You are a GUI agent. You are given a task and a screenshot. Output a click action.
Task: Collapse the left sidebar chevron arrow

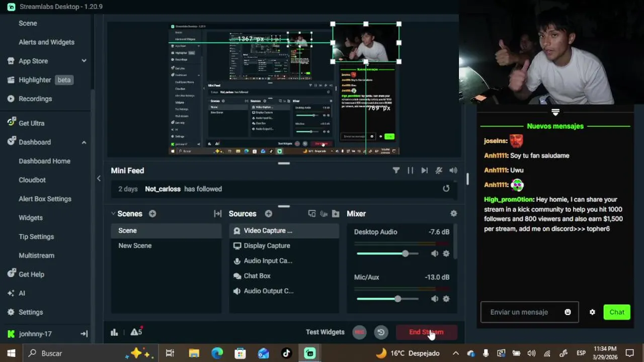tap(99, 178)
